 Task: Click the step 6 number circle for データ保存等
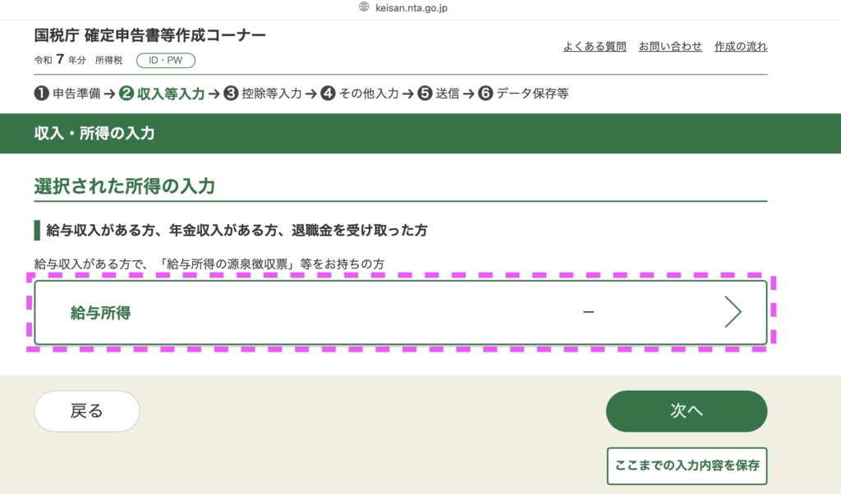coord(485,94)
